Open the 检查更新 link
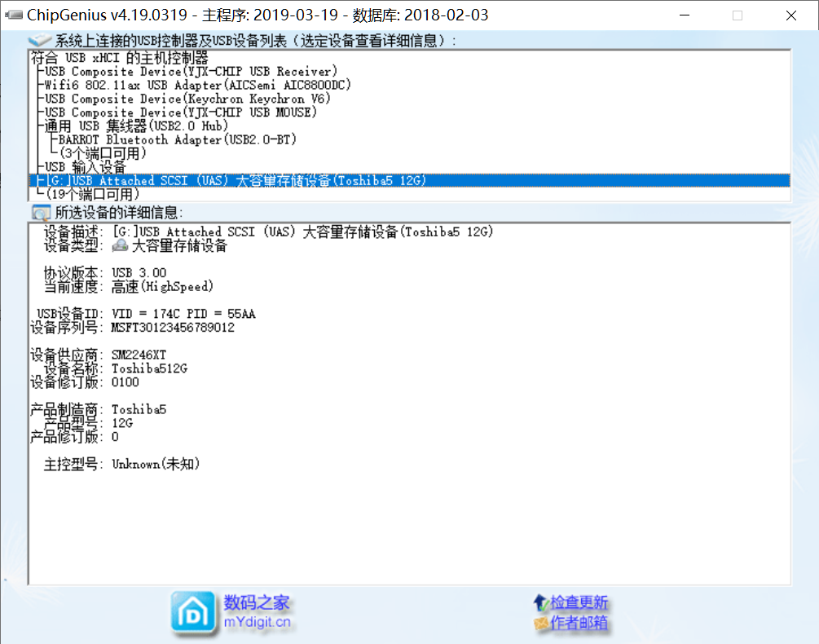Image resolution: width=819 pixels, height=644 pixels. point(579,603)
